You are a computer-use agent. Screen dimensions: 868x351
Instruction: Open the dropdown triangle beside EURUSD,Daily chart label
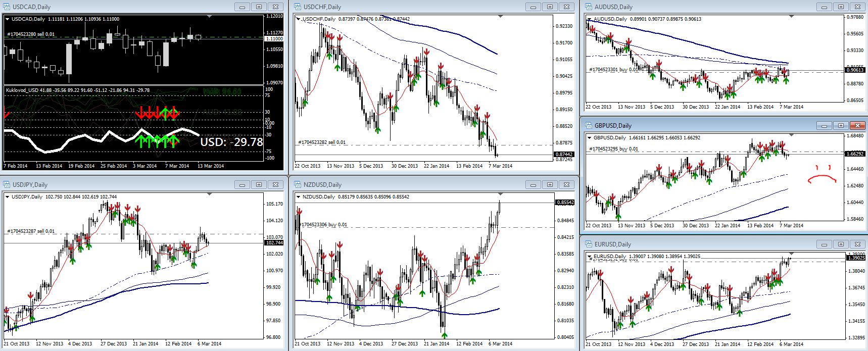tap(590, 257)
